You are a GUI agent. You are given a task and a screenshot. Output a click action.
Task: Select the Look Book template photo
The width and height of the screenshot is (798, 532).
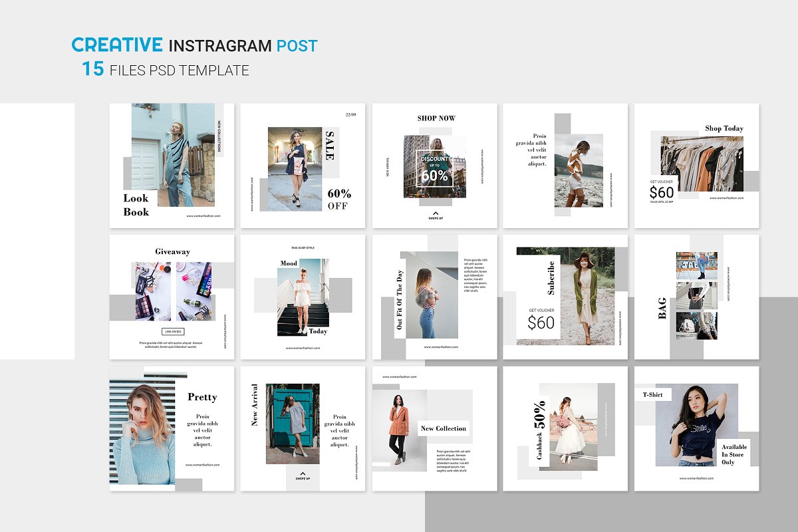[173, 154]
